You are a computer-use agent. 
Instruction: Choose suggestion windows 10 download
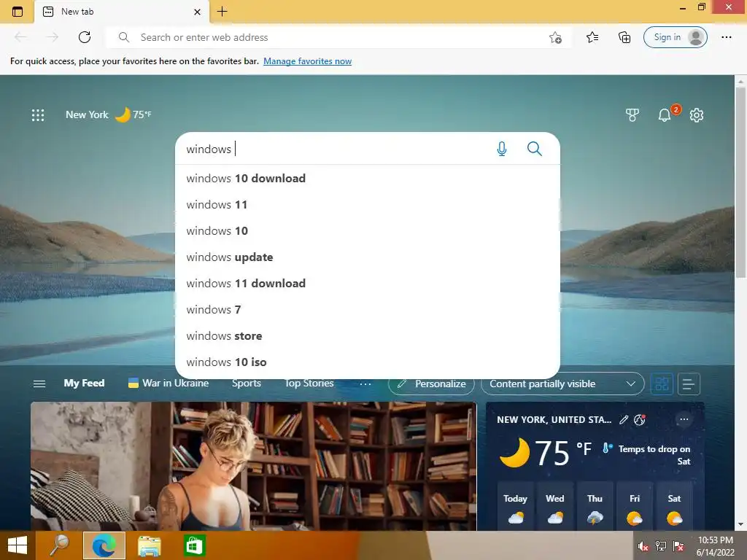368,179
